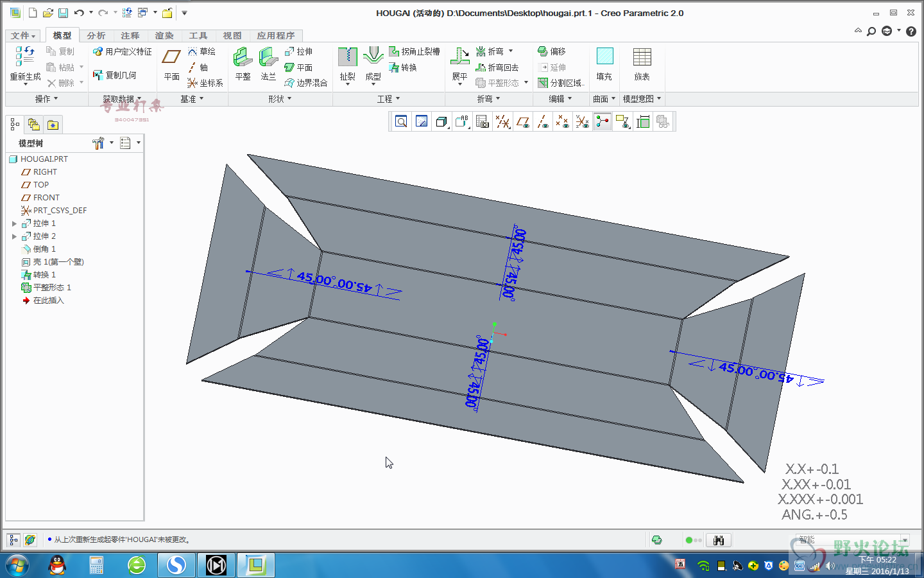Create a 坐标系 coordinate system

pos(205,83)
